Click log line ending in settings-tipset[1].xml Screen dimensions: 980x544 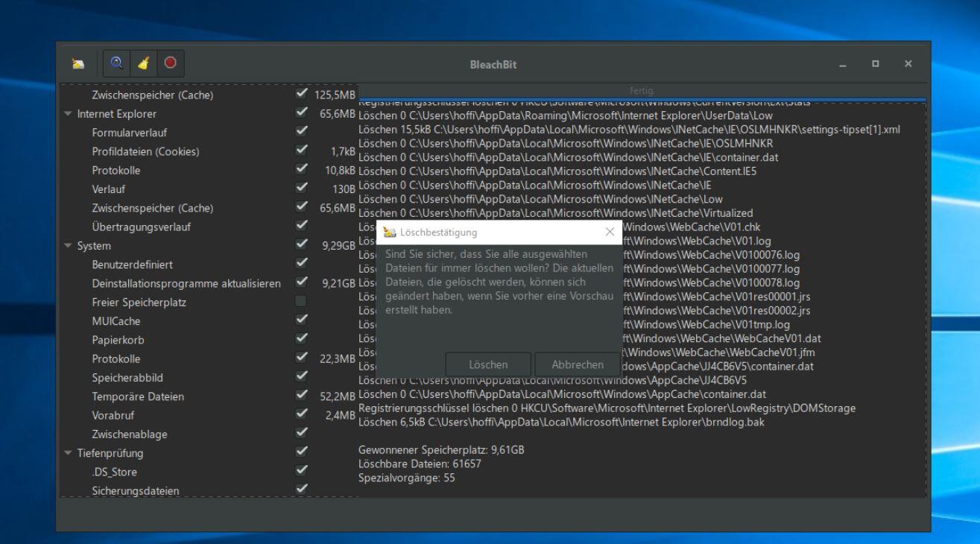click(629, 130)
